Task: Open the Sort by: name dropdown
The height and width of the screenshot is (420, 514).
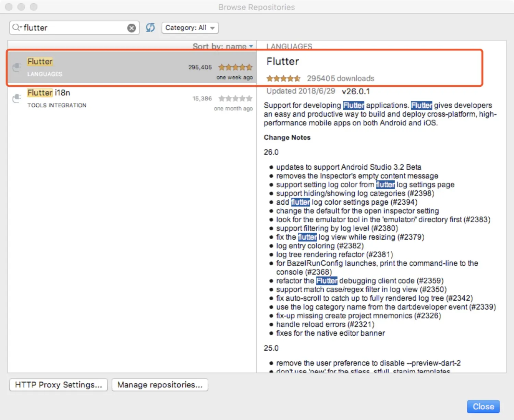Action: pyautogui.click(x=223, y=46)
